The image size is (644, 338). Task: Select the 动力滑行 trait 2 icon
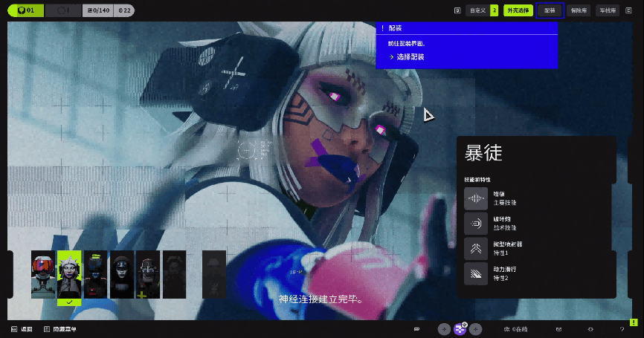[476, 273]
